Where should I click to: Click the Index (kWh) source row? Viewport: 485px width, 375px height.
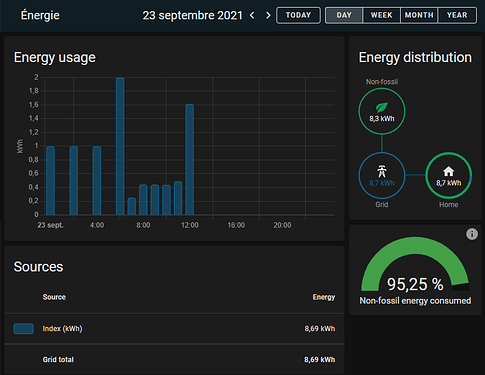point(174,329)
